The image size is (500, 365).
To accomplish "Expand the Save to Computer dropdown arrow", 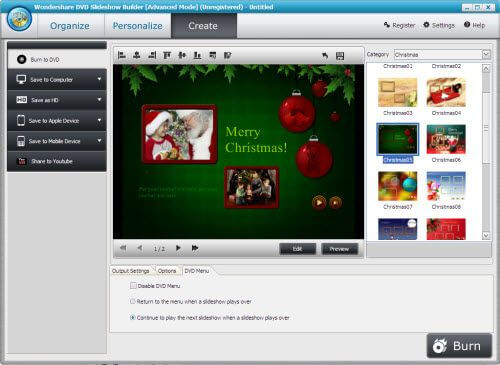I will [99, 79].
